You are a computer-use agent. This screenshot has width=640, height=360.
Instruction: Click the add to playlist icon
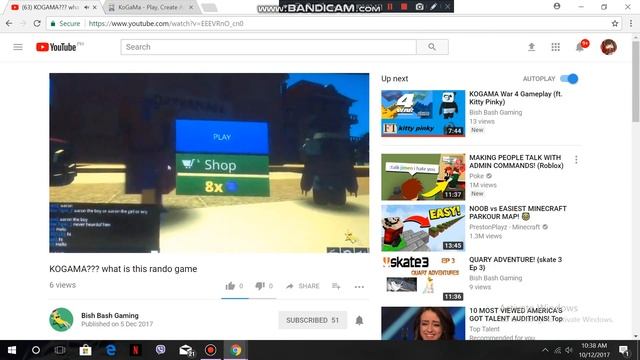[x=336, y=286]
